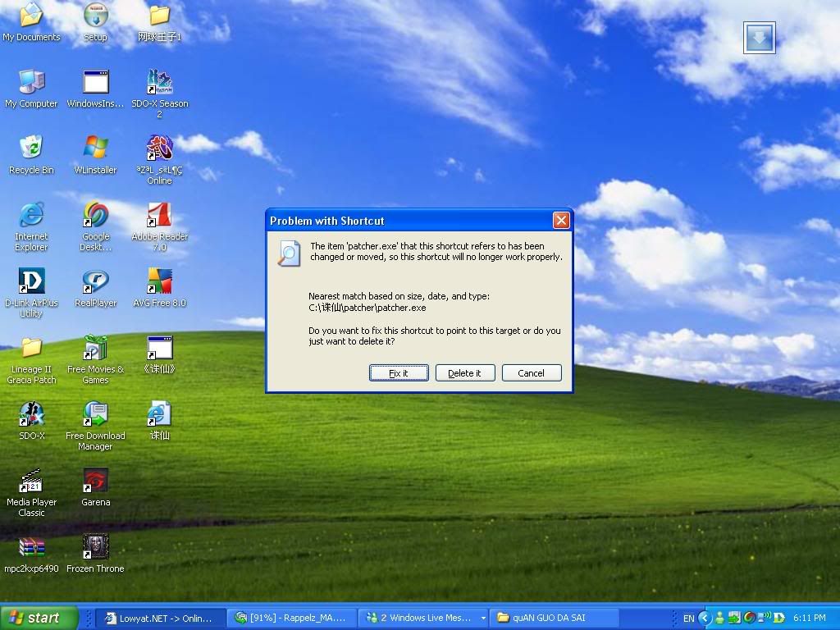Open the Start menu
The height and width of the screenshot is (630, 840).
(37, 617)
